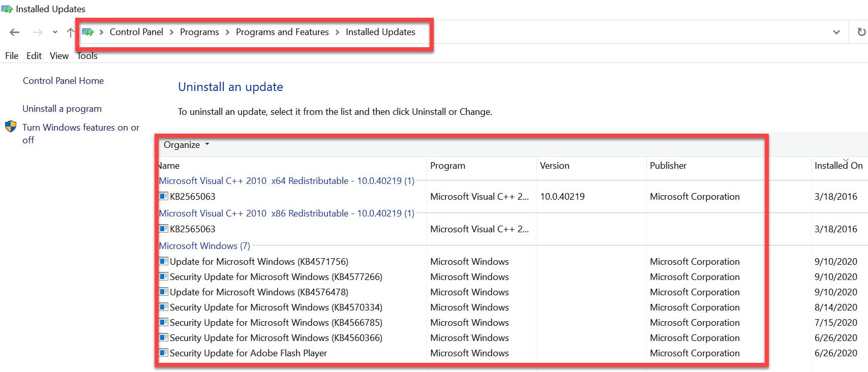Collapse the Visual C++ 2010 x86 group

[x=286, y=213]
